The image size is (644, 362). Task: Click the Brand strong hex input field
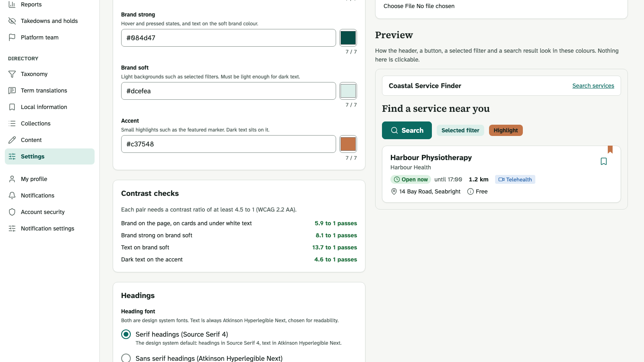tap(229, 38)
